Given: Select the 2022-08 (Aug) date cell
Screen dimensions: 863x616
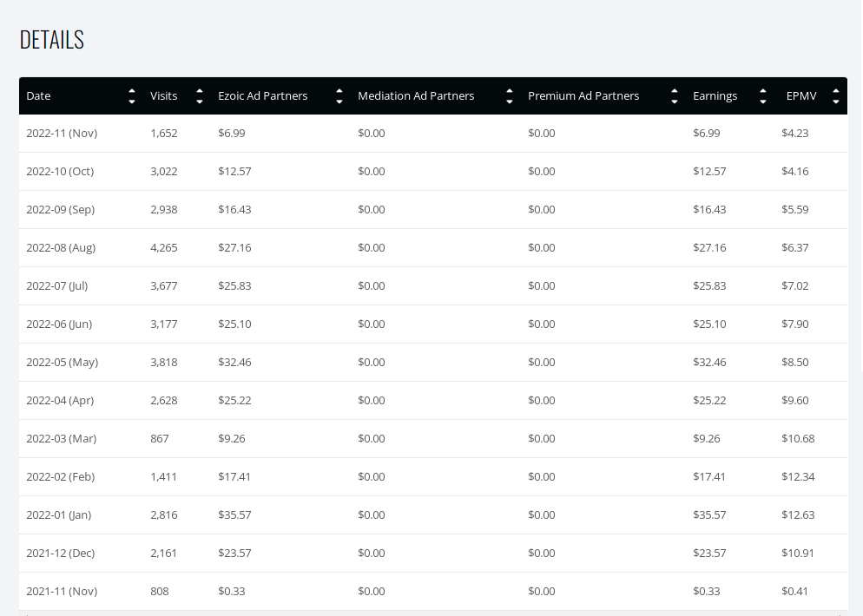Looking at the screenshot, I should pyautogui.click(x=61, y=247).
